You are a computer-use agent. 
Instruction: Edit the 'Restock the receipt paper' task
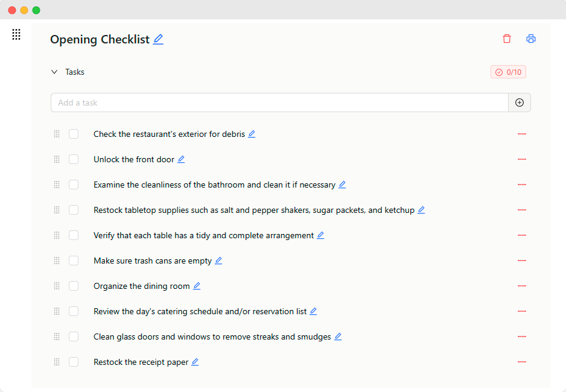195,362
